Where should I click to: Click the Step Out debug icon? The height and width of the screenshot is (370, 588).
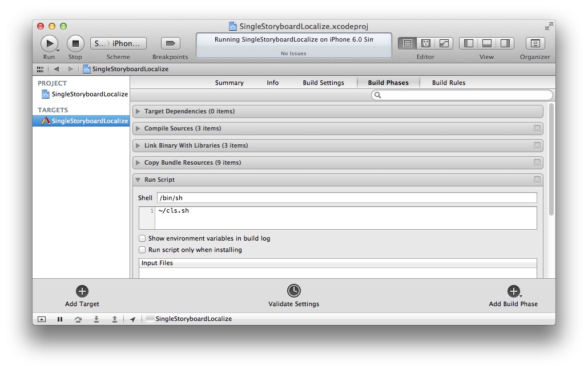tap(115, 319)
